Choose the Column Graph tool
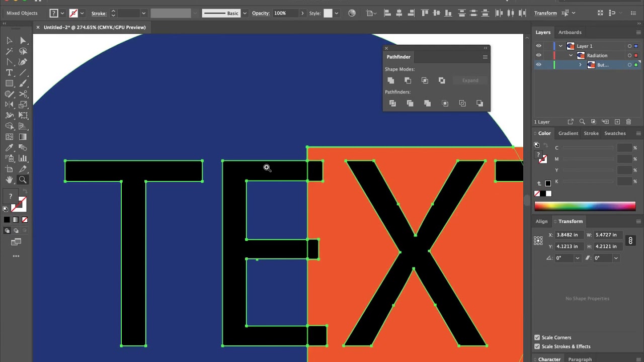The height and width of the screenshot is (362, 644). [x=23, y=158]
